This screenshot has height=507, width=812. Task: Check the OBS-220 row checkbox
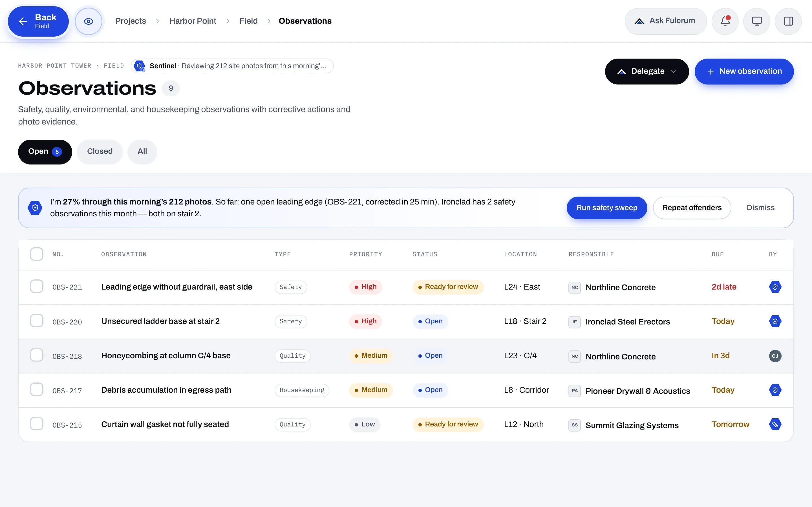(x=37, y=321)
